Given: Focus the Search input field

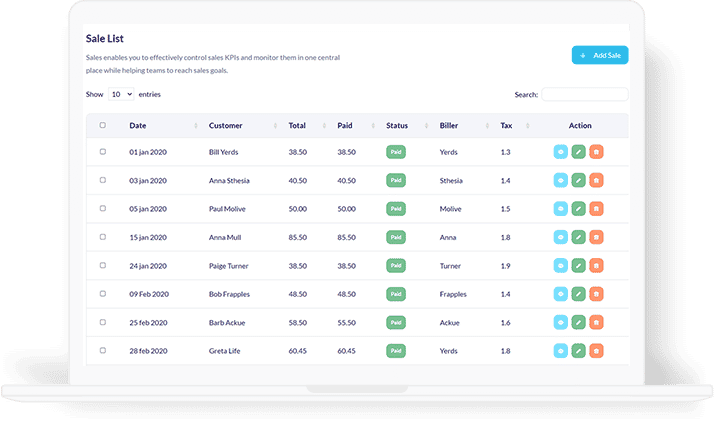Looking at the screenshot, I should (x=584, y=95).
